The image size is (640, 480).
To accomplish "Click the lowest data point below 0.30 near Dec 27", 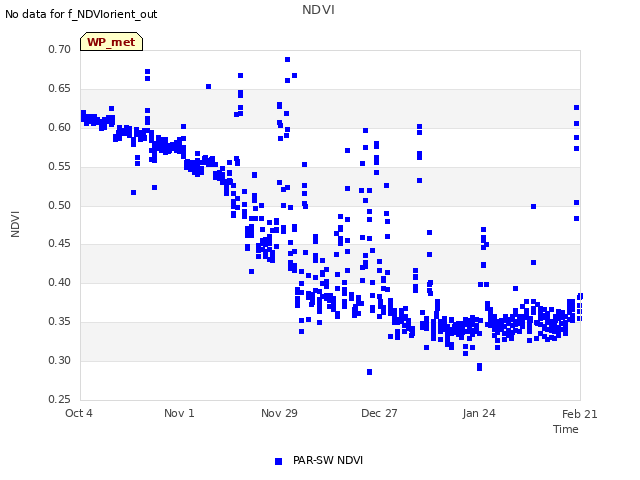I will 369,372.
